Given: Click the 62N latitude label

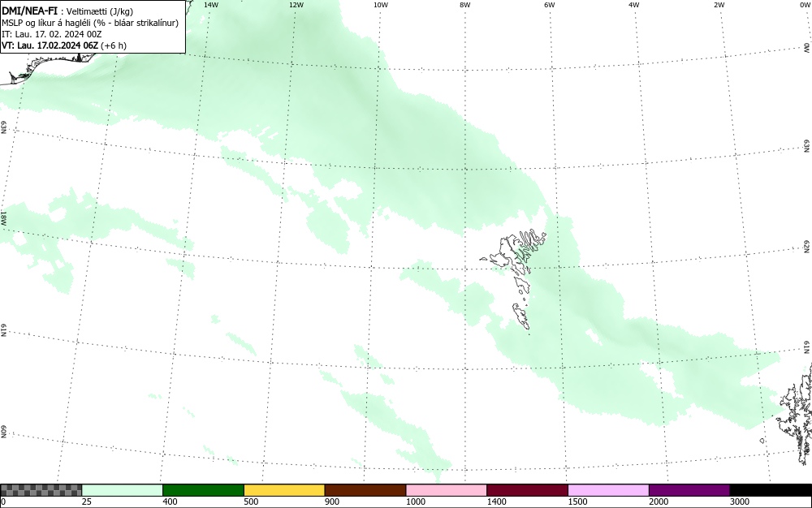Looking at the screenshot, I should point(807,246).
